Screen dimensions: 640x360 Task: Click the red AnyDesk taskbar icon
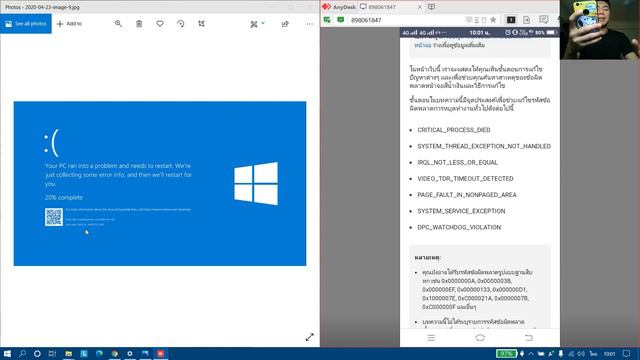pyautogui.click(x=160, y=353)
